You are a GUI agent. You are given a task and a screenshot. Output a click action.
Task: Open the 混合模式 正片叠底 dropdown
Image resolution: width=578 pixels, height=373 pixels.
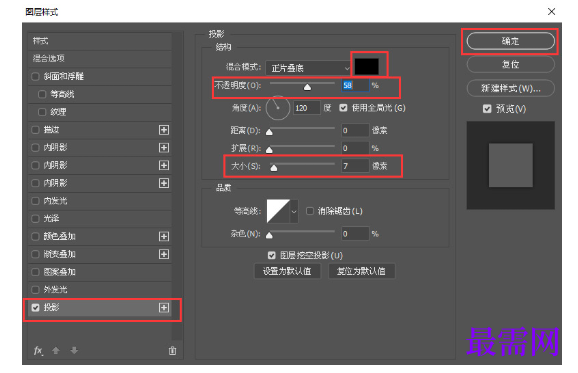(x=308, y=68)
